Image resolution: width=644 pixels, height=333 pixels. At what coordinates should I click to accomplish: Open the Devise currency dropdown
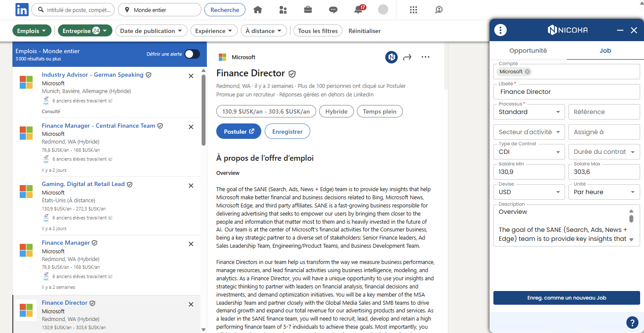click(529, 192)
